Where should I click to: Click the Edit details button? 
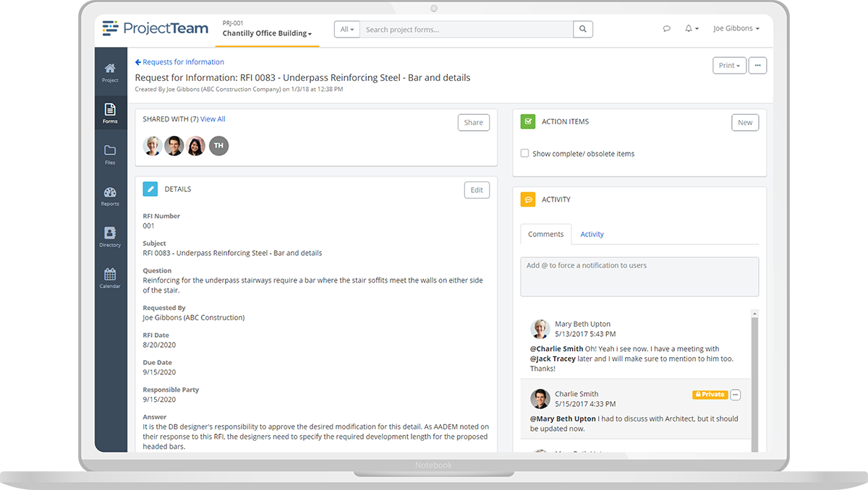coord(477,190)
